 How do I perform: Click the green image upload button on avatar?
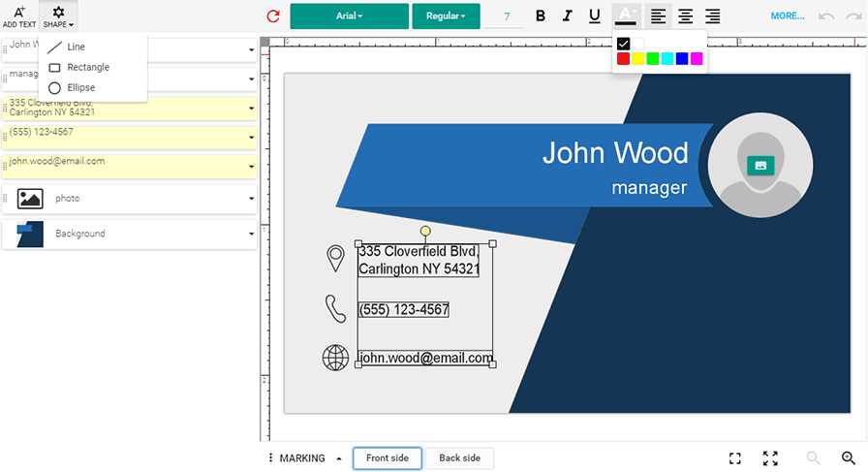[760, 165]
